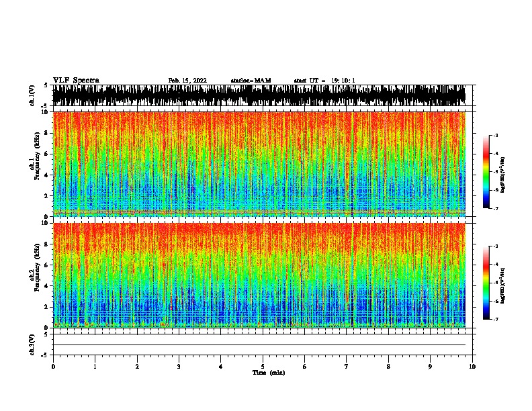The width and height of the screenshot is (532, 411).
Task: Click the "station=MAM" header label
Action: (251, 81)
